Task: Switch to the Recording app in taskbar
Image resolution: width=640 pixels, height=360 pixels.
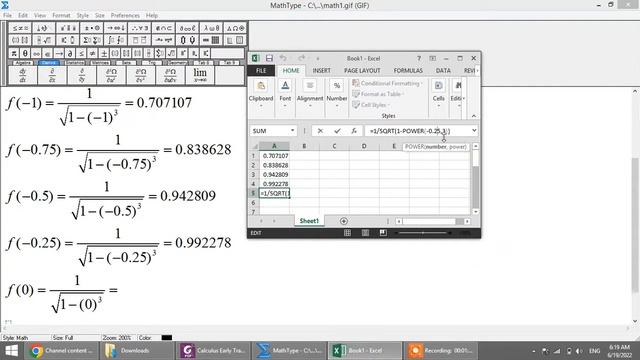Action: coord(441,351)
